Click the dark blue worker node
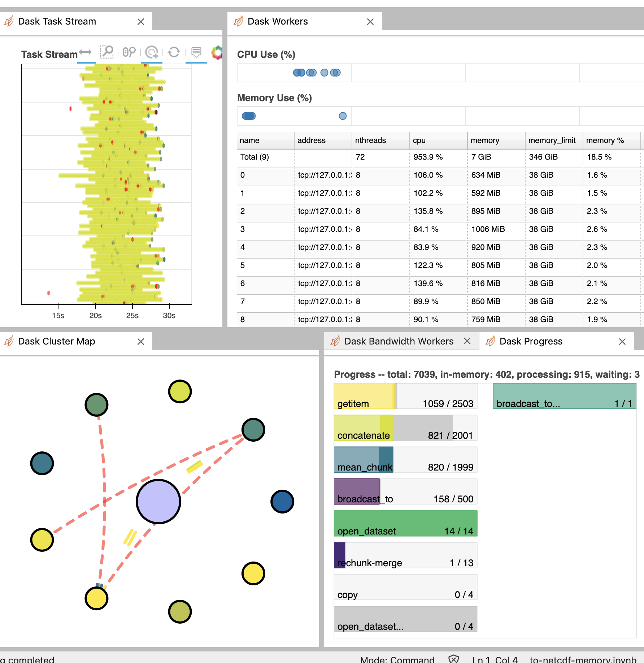 tap(282, 502)
